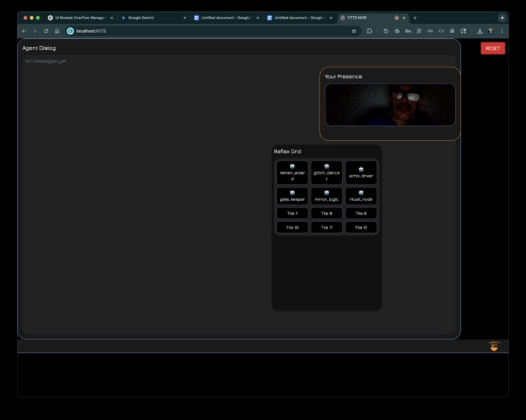
Task: Click the chain-link extension icon
Action: point(430,31)
